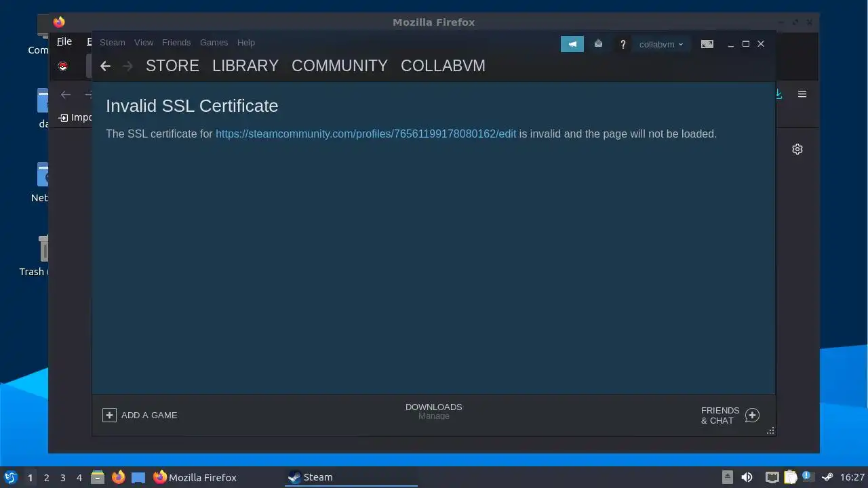Click the Pokeball tab icon in Firefox

62,66
